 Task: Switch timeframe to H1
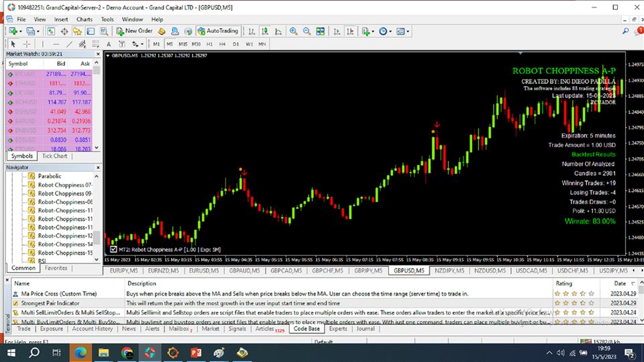[209, 44]
